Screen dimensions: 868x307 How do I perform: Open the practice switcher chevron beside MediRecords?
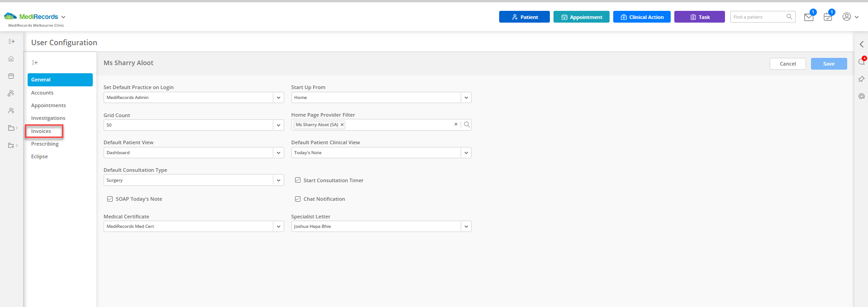(63, 17)
